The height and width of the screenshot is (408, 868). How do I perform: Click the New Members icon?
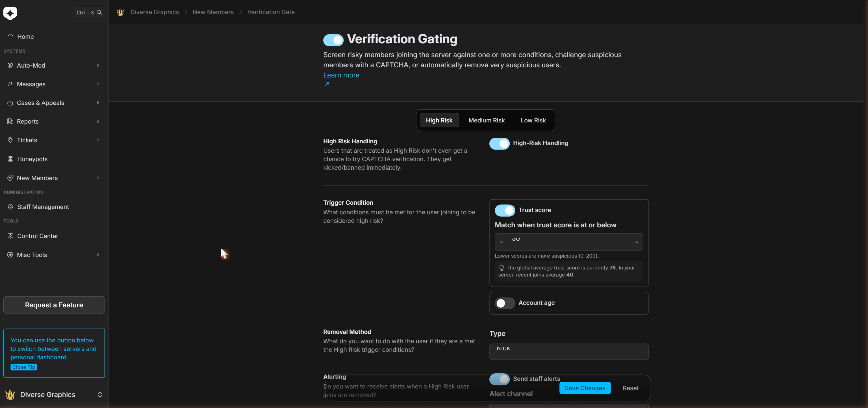coord(10,178)
